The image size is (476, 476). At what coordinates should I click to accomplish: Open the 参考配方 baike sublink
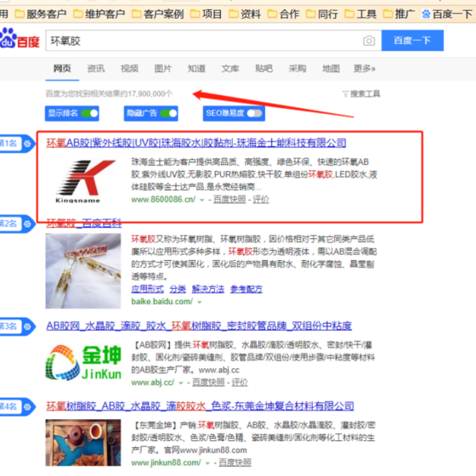click(246, 289)
